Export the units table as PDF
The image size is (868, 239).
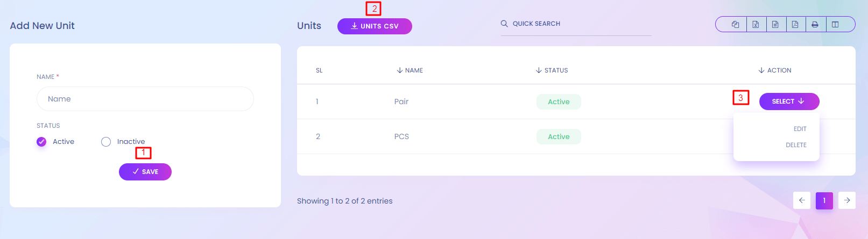pos(795,24)
